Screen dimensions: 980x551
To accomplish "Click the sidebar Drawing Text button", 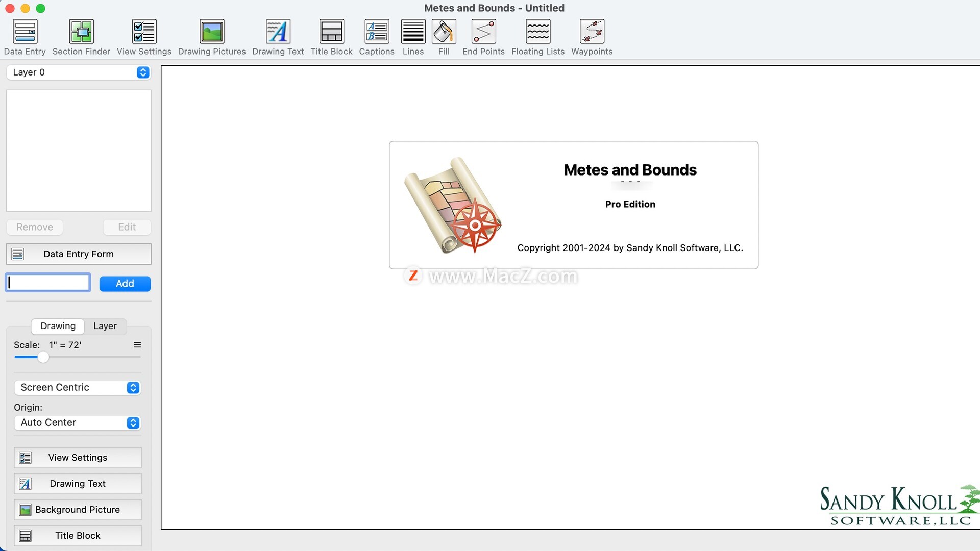I will [x=78, y=484].
